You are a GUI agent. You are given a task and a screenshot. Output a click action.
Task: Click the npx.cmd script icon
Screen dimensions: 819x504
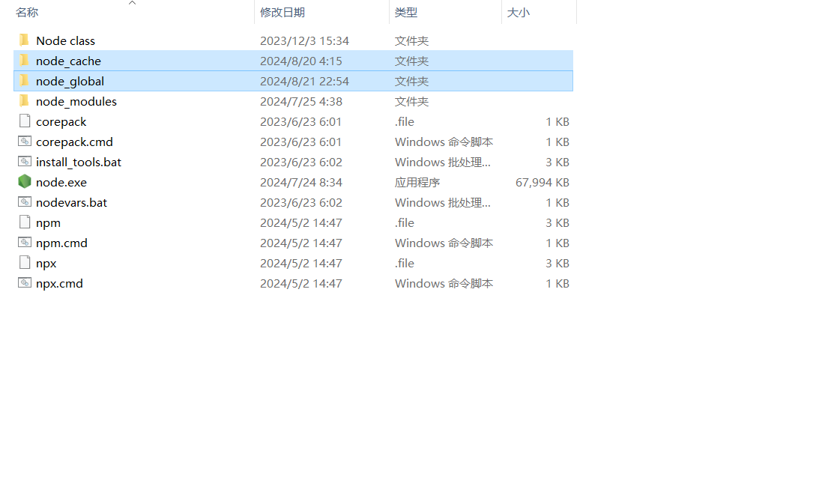[25, 283]
